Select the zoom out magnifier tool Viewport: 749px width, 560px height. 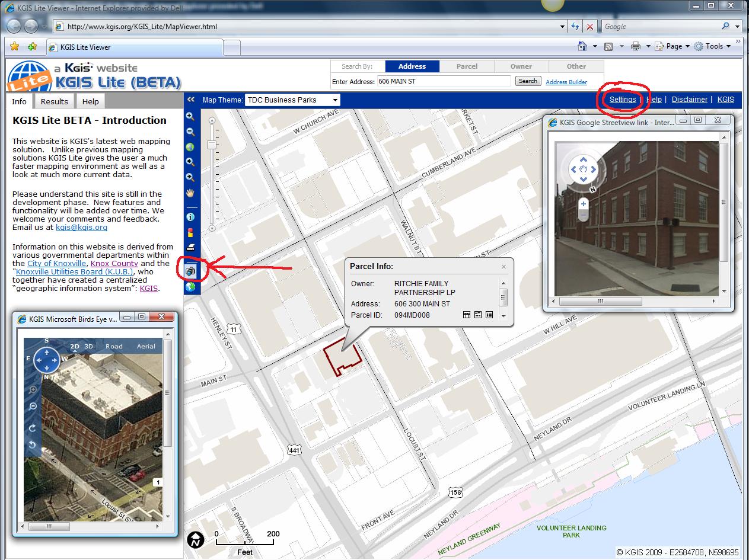tap(190, 132)
